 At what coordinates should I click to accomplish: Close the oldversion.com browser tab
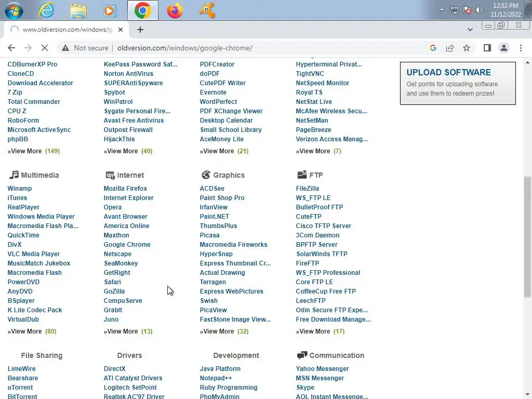[121, 30]
